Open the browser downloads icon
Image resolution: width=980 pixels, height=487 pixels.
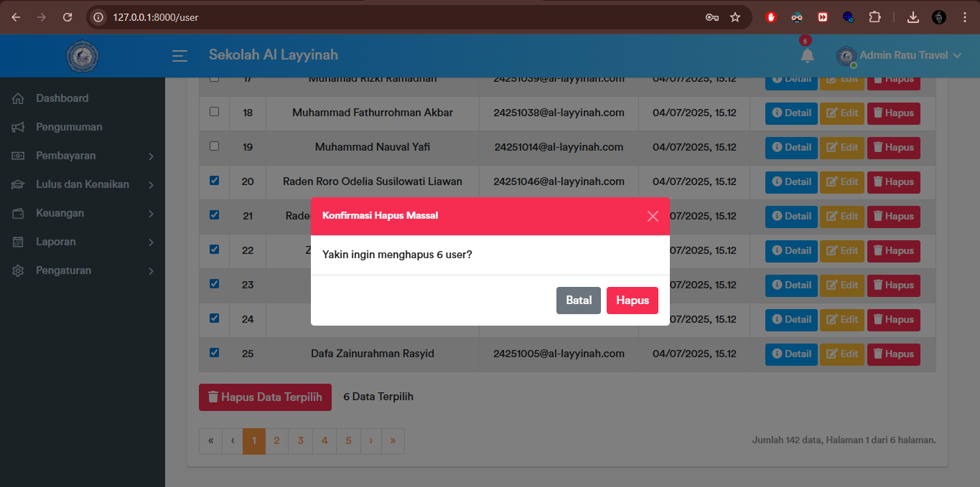[913, 17]
